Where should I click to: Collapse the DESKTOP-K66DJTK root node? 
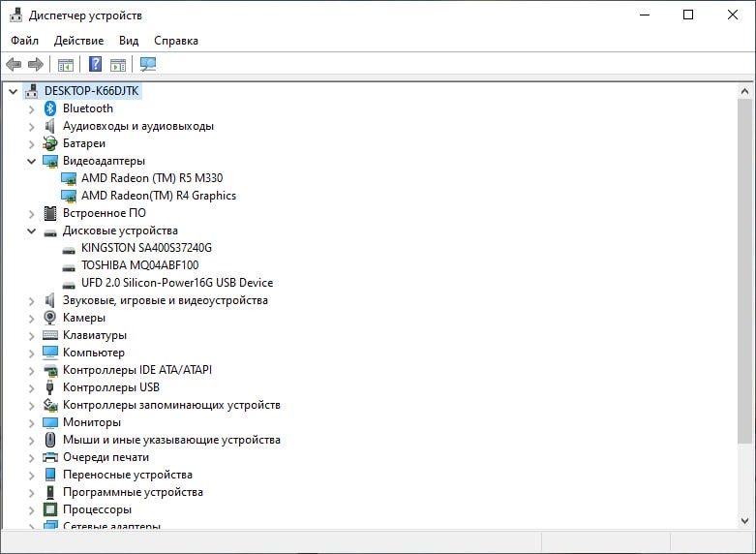click(x=13, y=91)
